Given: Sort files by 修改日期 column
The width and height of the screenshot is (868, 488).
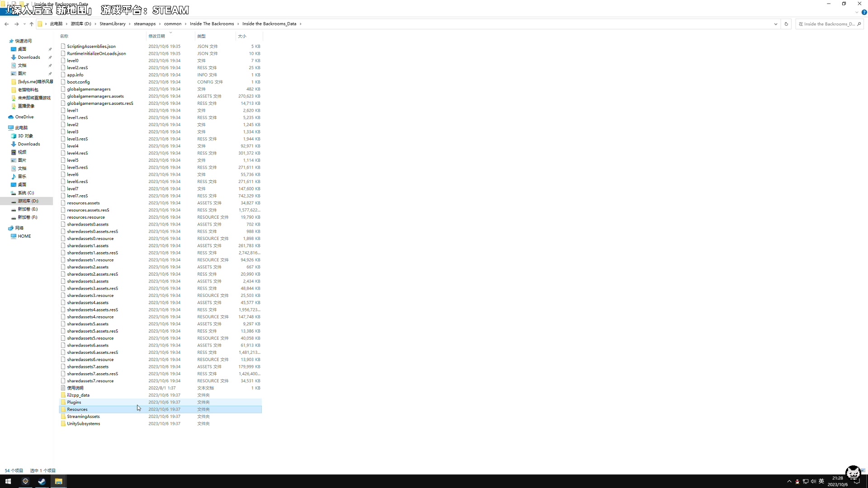Looking at the screenshot, I should (157, 36).
